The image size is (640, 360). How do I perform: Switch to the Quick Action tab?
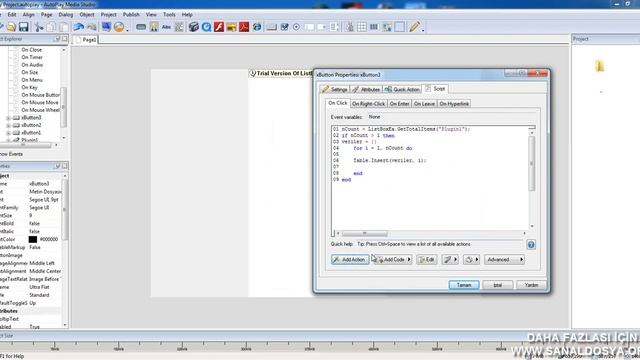tap(402, 89)
